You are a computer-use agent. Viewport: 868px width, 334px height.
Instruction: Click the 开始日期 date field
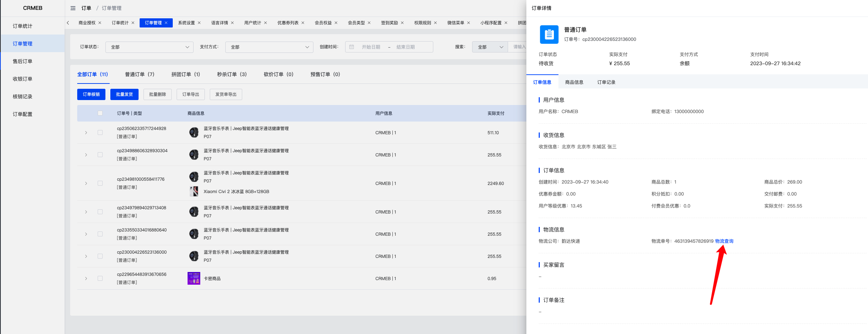click(x=371, y=47)
